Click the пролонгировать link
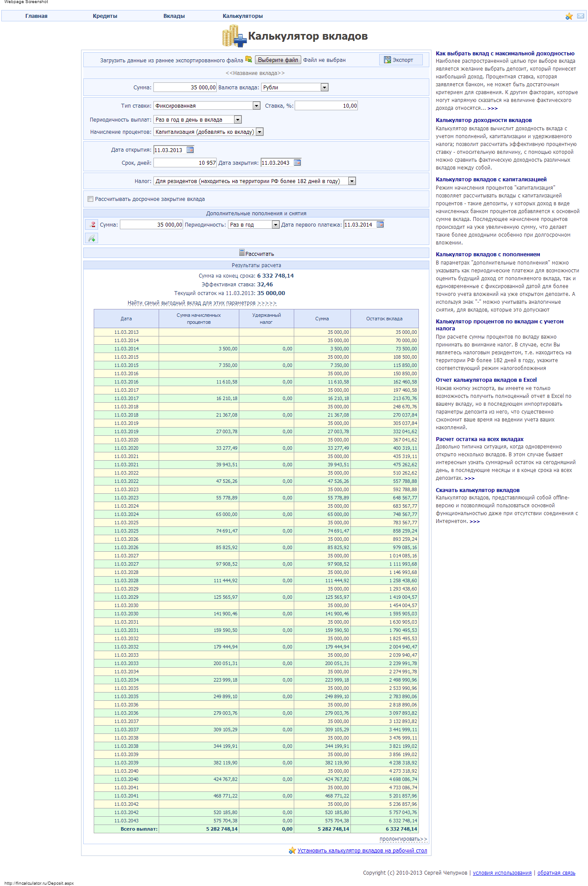The image size is (588, 886). coord(403,838)
